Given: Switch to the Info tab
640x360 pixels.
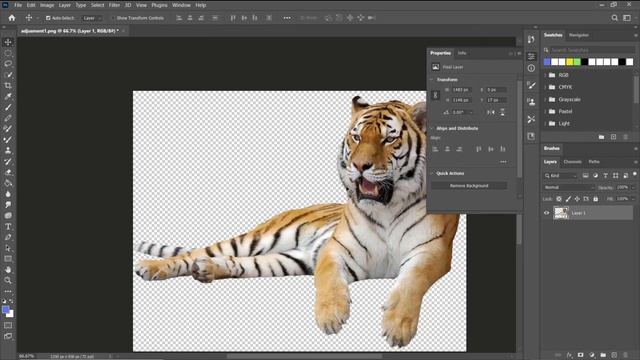Looking at the screenshot, I should coord(462,53).
